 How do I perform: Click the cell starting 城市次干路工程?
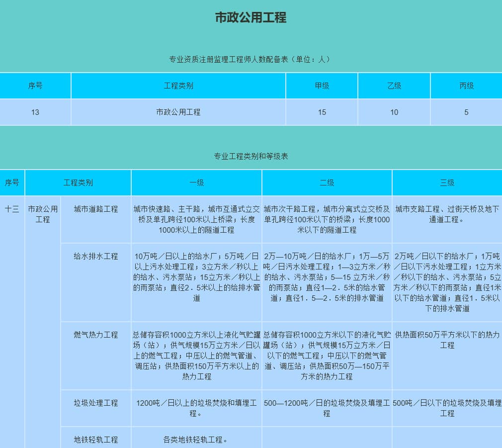(327, 219)
